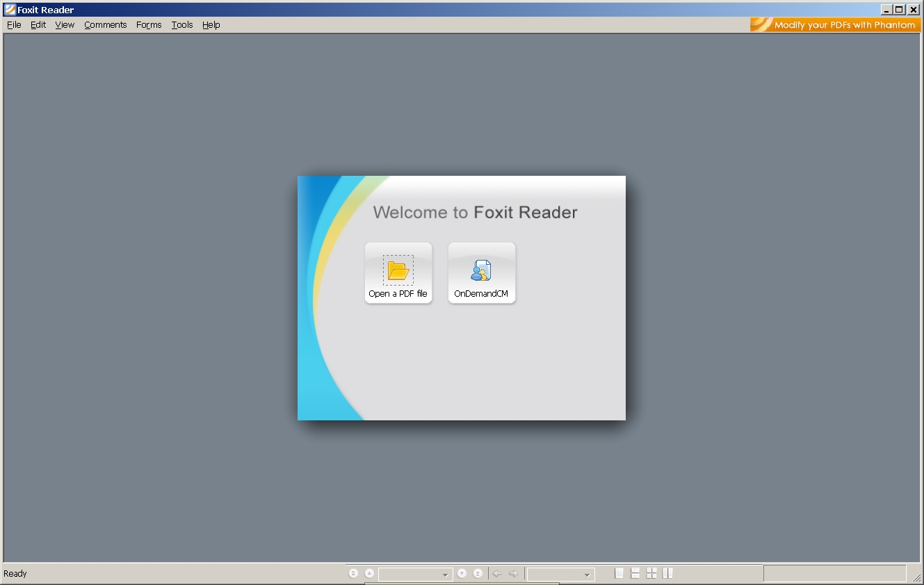Go to last page icon in status bar
The width and height of the screenshot is (924, 585).
click(x=478, y=573)
